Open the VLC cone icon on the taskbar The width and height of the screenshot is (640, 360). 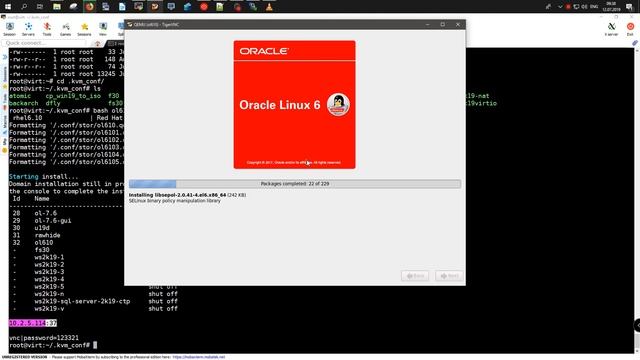tap(269, 7)
